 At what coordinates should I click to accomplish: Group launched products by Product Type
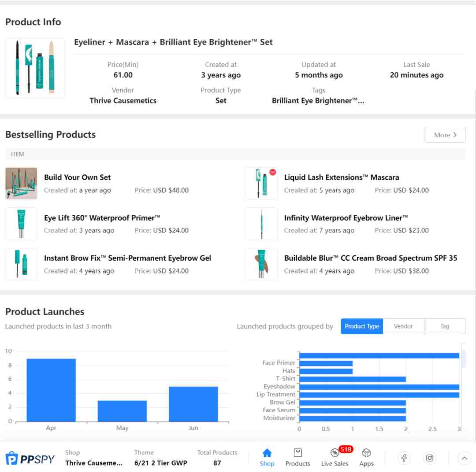361,326
